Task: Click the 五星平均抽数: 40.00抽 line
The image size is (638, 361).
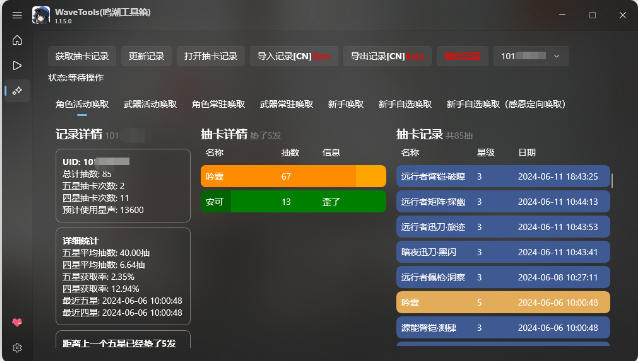Action: (x=106, y=253)
